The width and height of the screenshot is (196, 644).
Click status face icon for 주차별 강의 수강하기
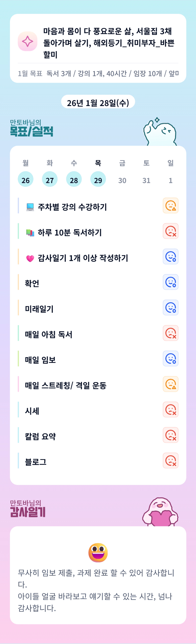pos(171,205)
